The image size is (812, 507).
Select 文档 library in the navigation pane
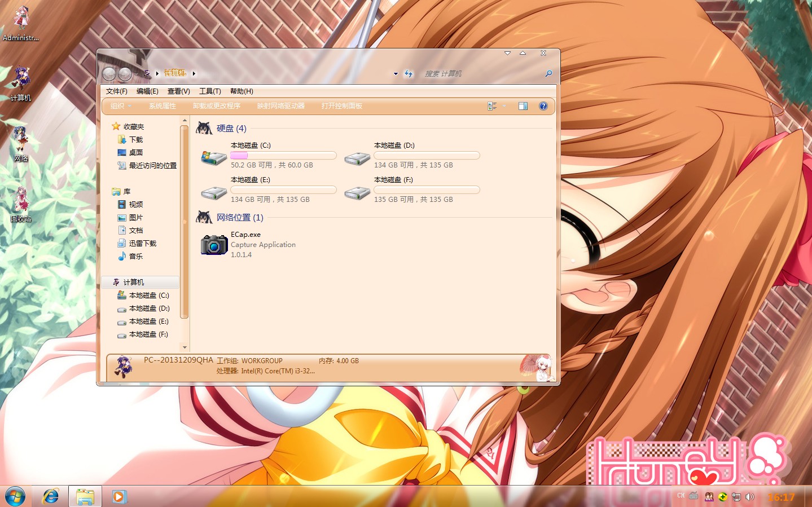coord(136,231)
